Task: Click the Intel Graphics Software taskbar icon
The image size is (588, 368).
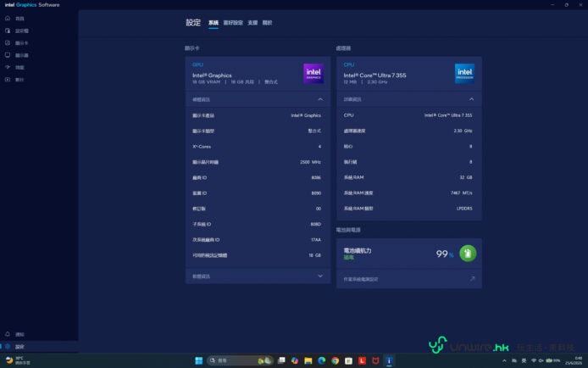Action: tap(389, 360)
